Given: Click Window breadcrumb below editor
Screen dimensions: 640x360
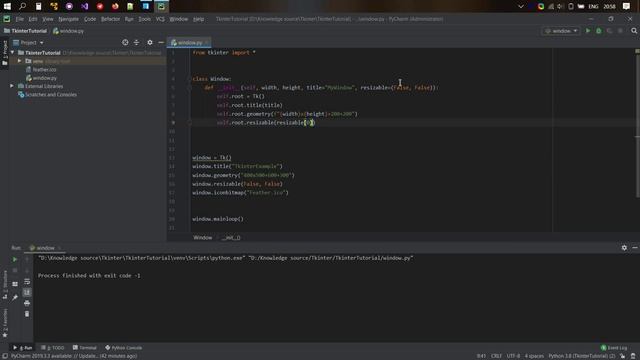Looking at the screenshot, I should (x=202, y=238).
